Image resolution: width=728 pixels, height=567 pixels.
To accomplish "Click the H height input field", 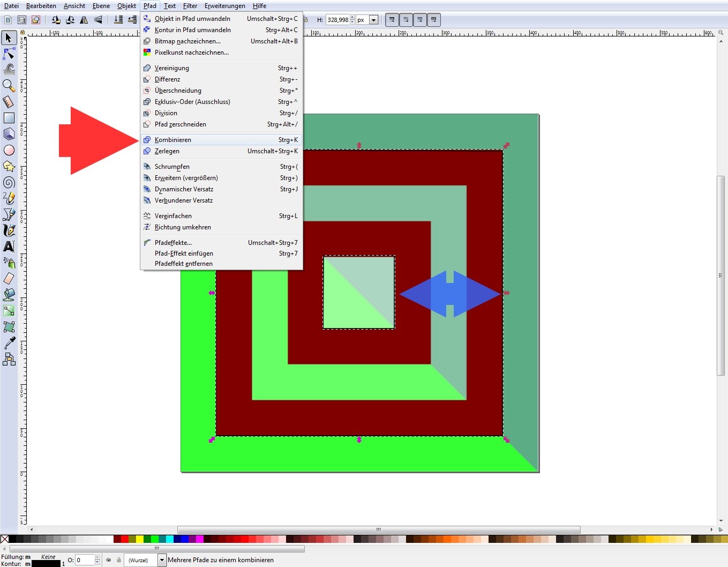I will 337,20.
